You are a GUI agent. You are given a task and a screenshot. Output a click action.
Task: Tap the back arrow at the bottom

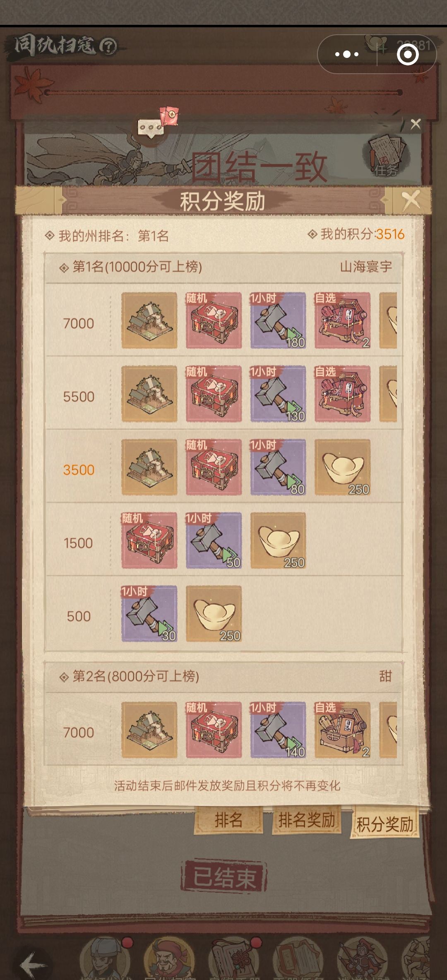click(x=34, y=964)
